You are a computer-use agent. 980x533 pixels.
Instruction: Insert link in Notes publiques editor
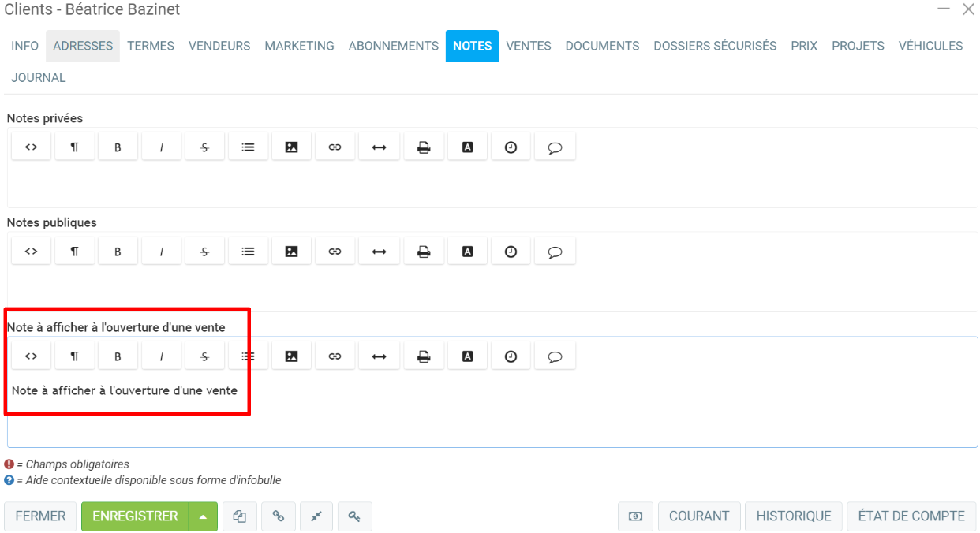[335, 252]
